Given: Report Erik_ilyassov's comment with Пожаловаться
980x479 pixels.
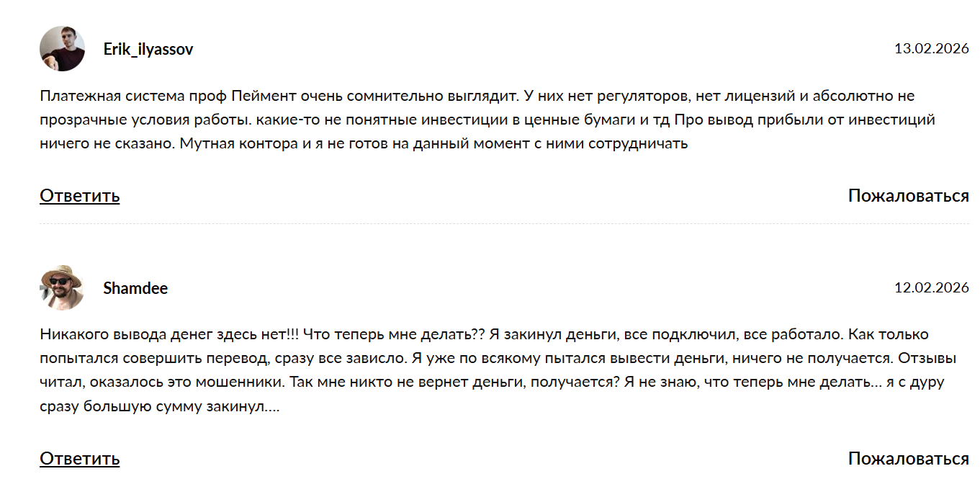Looking at the screenshot, I should point(908,195).
